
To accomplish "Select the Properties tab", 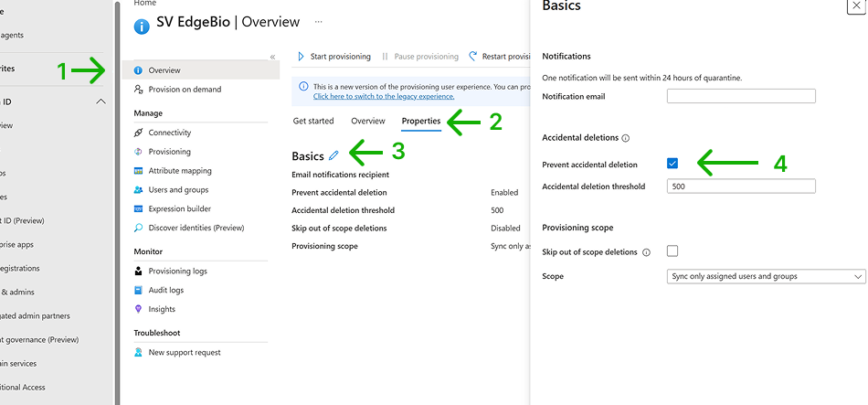I will 421,121.
